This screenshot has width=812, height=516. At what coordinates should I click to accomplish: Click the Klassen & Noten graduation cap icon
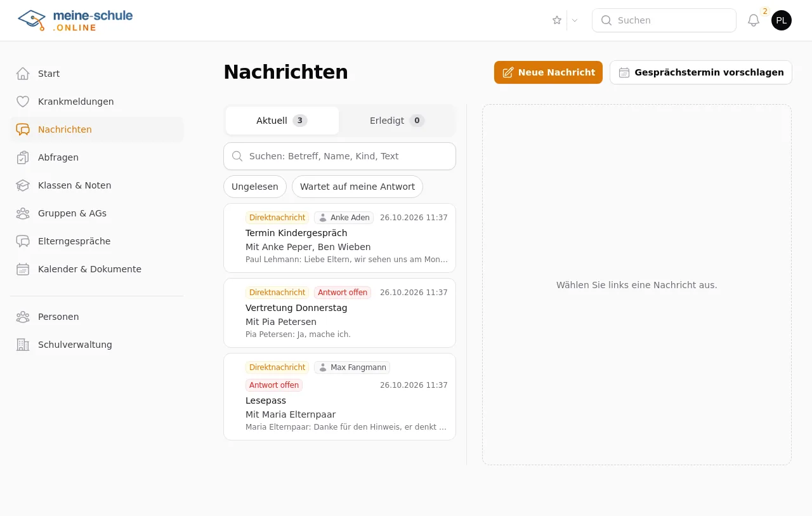(23, 185)
